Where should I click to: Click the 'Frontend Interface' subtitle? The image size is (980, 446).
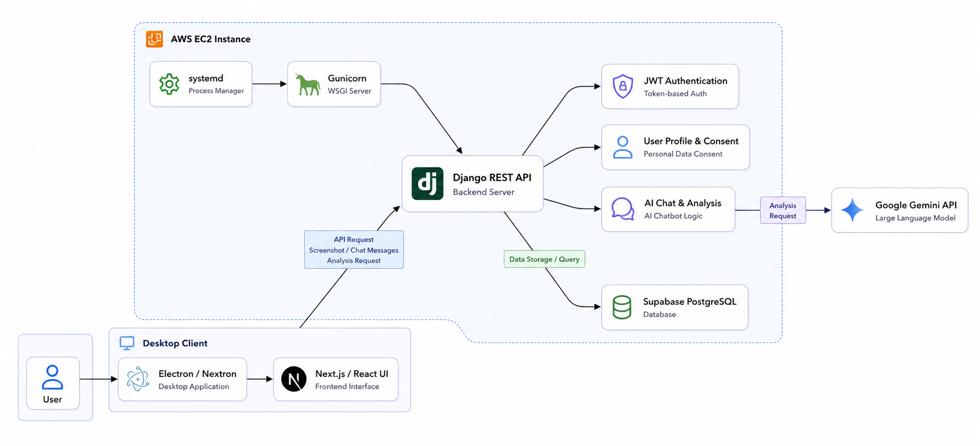[x=347, y=386]
